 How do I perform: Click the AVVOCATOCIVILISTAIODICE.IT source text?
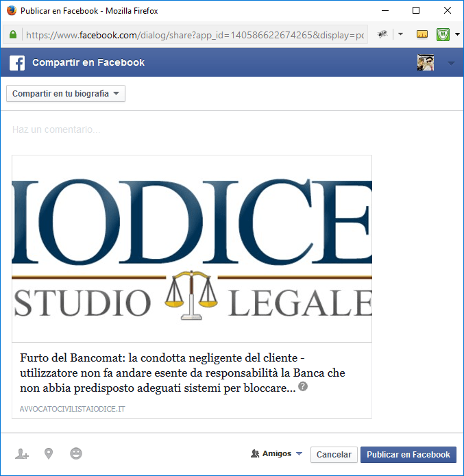[73, 409]
